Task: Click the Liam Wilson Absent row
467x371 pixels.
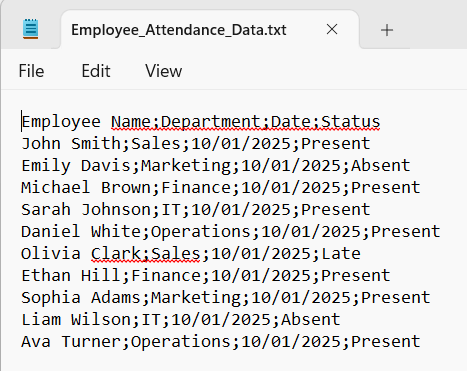Action: tap(181, 320)
